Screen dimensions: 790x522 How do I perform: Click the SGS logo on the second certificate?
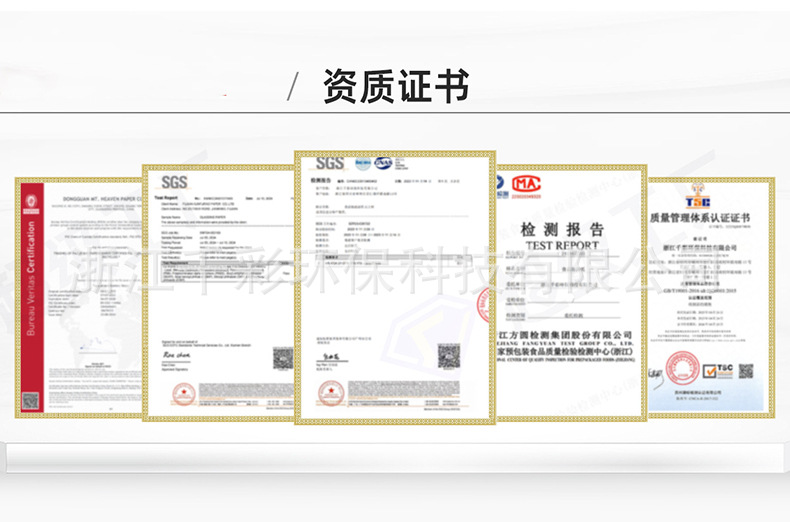tap(174, 182)
